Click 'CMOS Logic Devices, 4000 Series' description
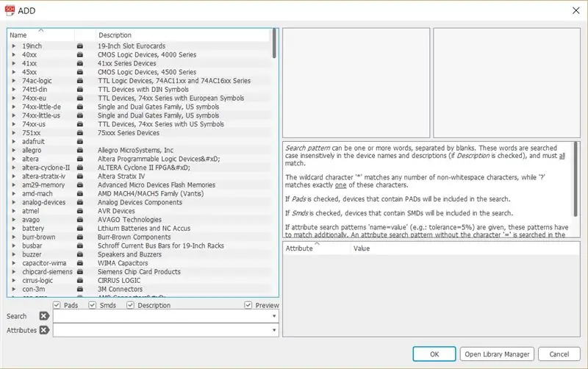The height and width of the screenshot is (369, 588). [147, 54]
